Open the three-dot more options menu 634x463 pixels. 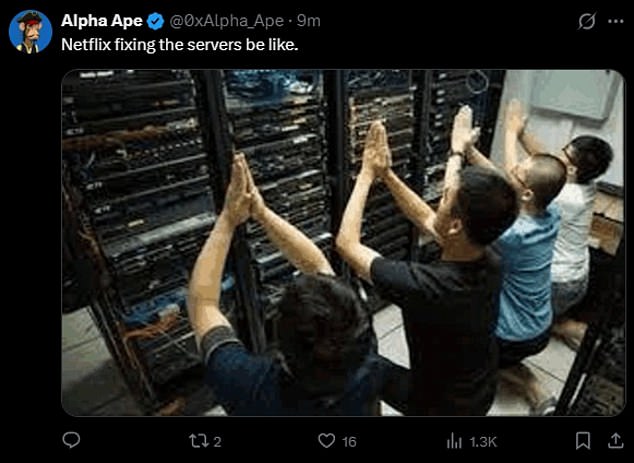(616, 21)
